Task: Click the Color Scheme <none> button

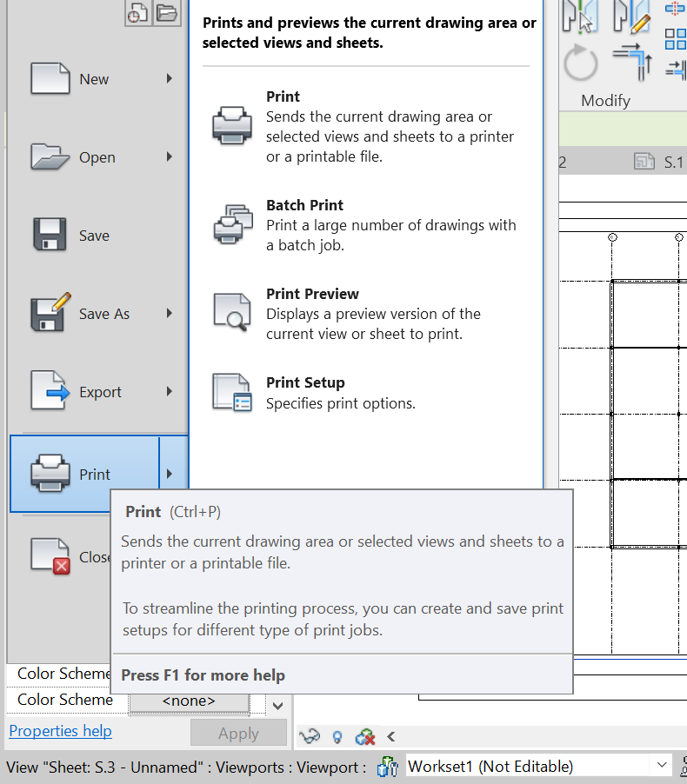Action: pos(189,701)
